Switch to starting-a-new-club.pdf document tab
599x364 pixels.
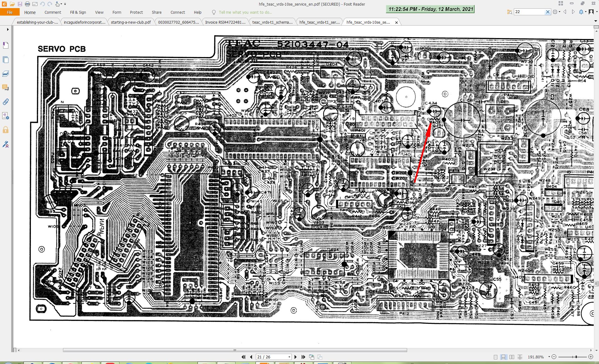coord(131,22)
